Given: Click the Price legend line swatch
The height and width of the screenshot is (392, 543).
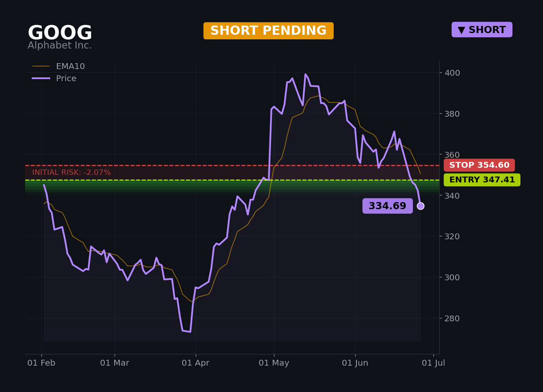Looking at the screenshot, I should point(41,79).
